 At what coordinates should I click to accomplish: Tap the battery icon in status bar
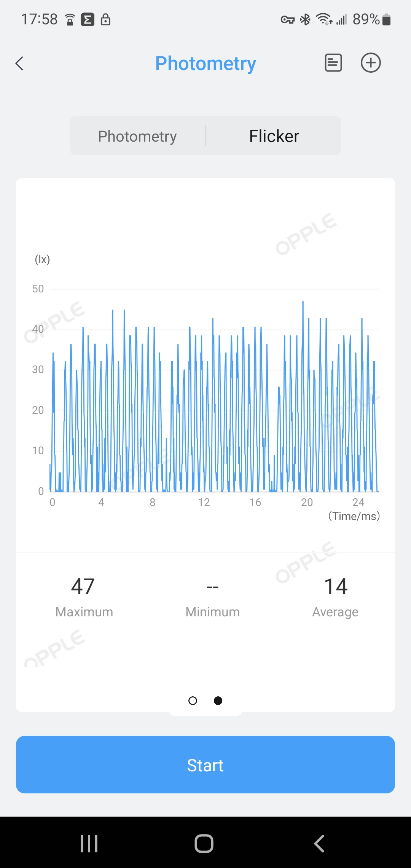pyautogui.click(x=386, y=19)
